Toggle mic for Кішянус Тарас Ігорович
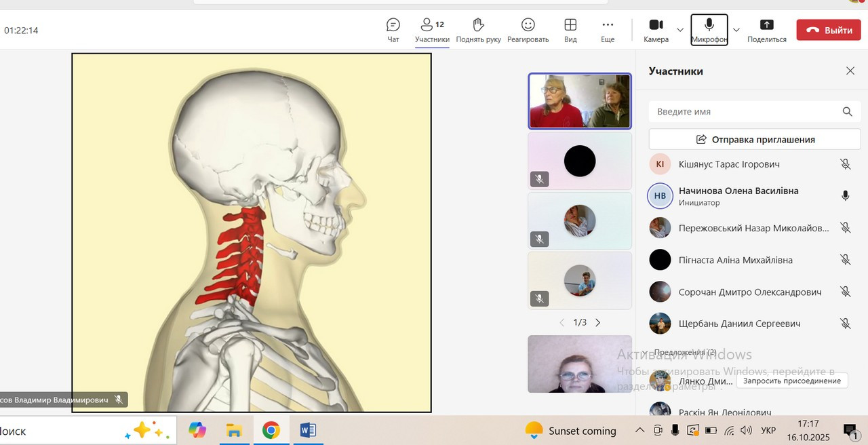The width and height of the screenshot is (868, 445). tap(845, 164)
